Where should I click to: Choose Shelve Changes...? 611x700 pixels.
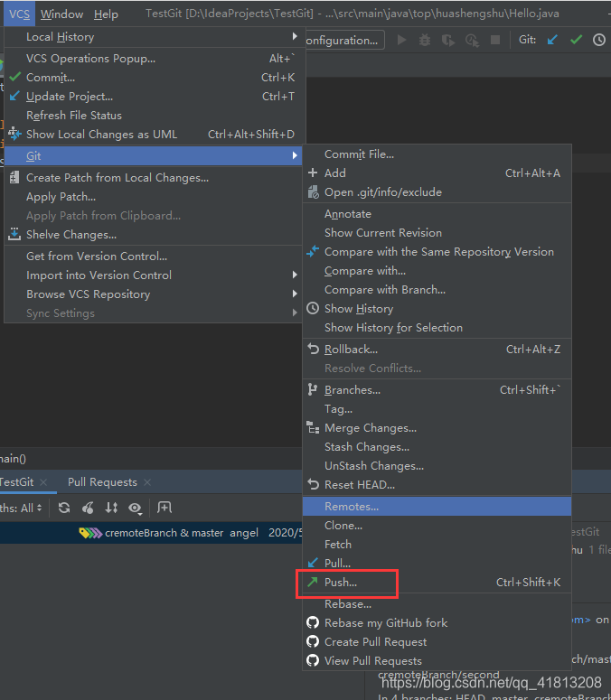[153, 234]
